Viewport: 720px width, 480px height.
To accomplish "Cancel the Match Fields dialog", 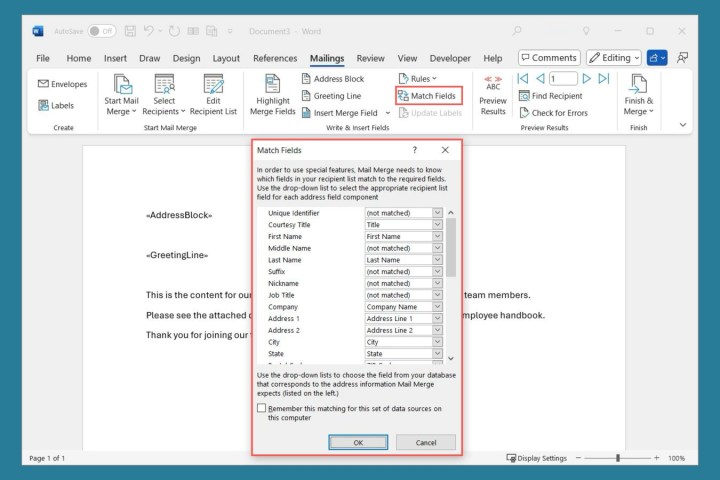I will tap(426, 442).
